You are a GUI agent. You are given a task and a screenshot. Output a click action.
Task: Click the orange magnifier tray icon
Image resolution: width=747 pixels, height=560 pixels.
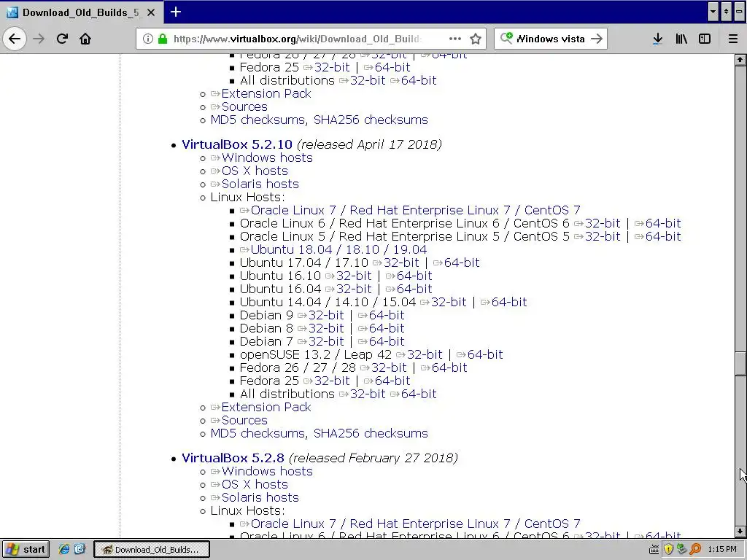tap(695, 549)
